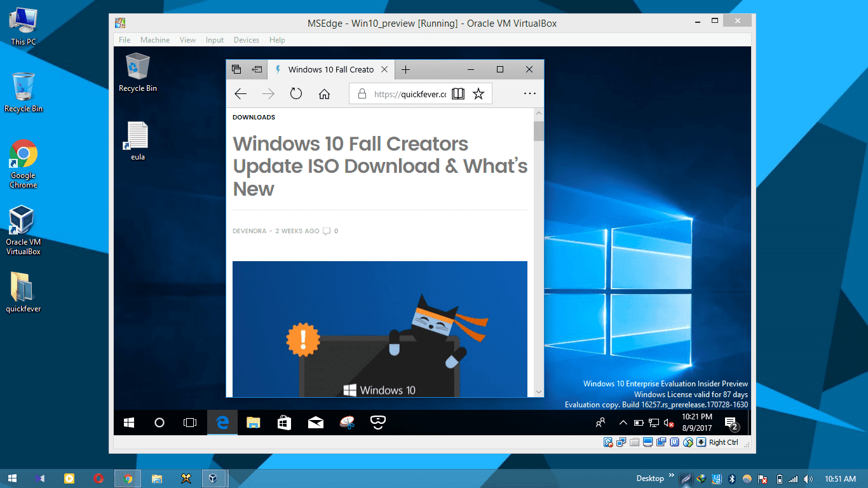Open reading view book icon
This screenshot has height=488, width=868.
point(458,94)
